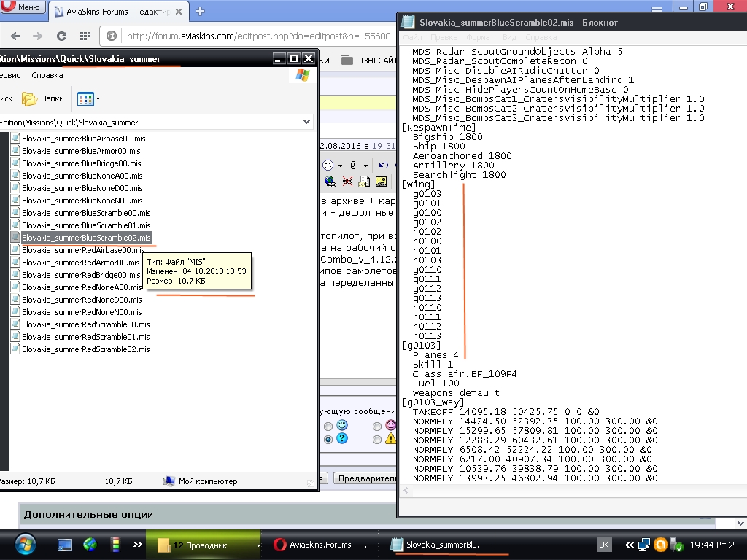Click the show desktop quick launch icon
Screen dimensions: 747x560
click(65, 544)
